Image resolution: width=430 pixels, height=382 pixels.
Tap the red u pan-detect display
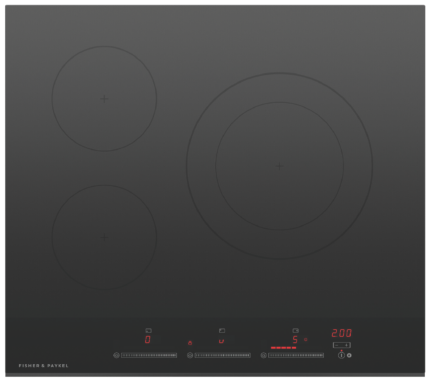point(221,341)
